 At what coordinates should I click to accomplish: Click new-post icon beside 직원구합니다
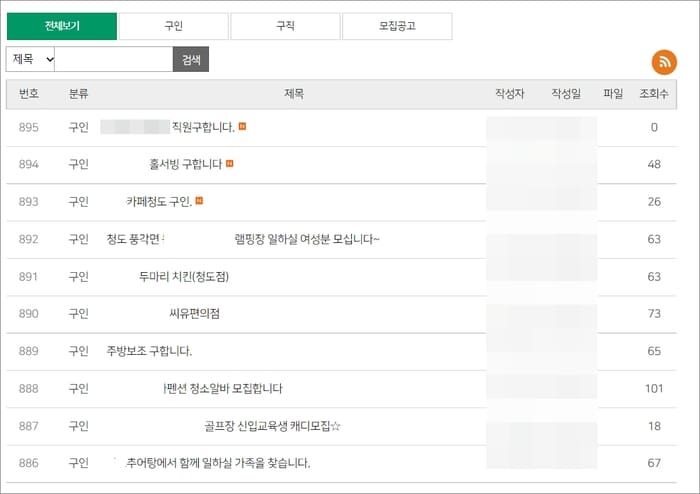242,127
